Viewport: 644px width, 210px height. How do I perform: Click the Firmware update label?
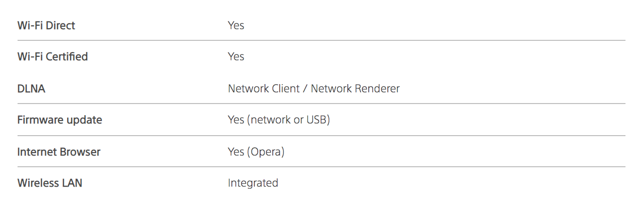pyautogui.click(x=59, y=120)
